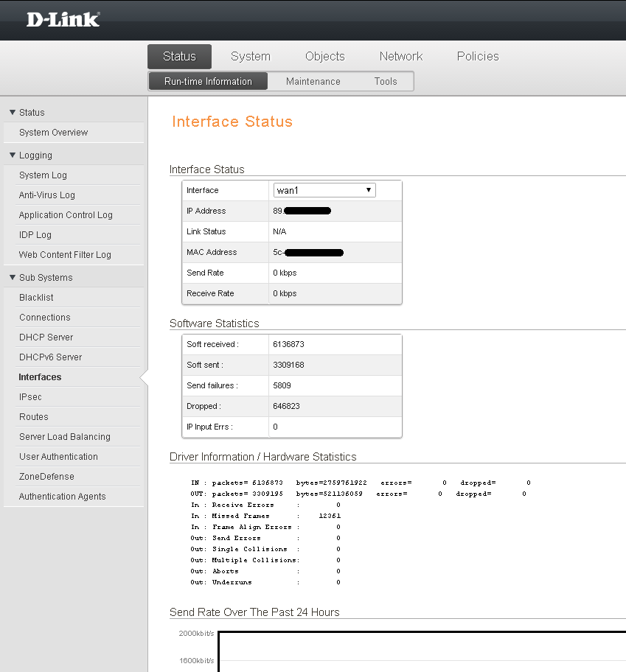Screen dimensions: 626x672
Task: Go to the Blacklist page
Action: (36, 298)
